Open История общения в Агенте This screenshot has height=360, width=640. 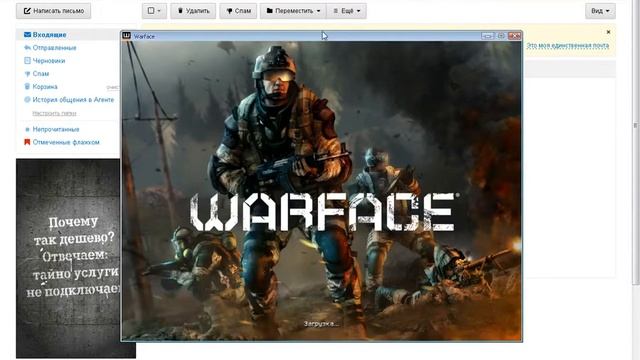73,100
